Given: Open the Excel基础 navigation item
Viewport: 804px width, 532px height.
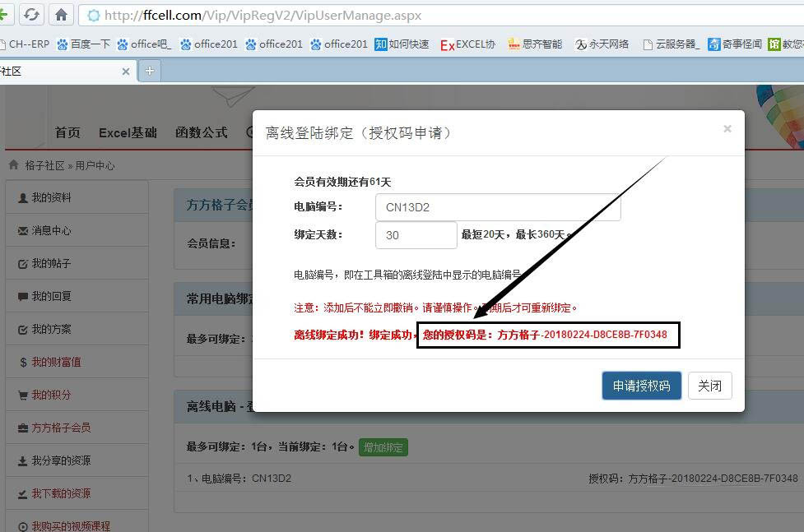Looking at the screenshot, I should pos(128,132).
